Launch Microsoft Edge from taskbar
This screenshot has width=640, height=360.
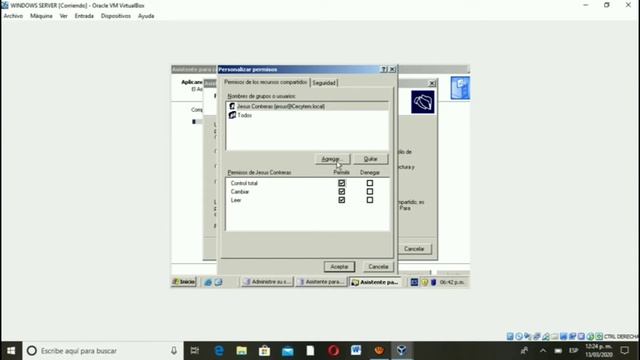tap(219, 351)
